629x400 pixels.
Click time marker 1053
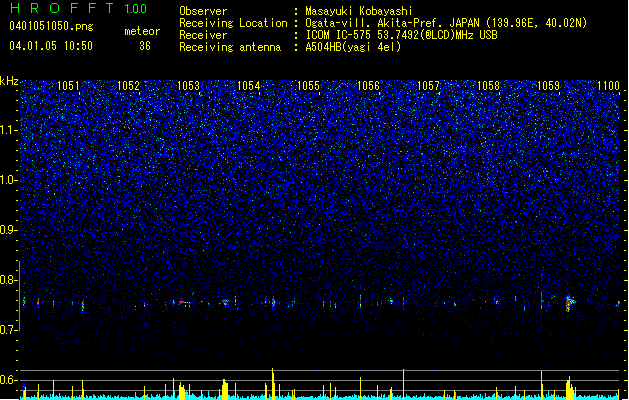tap(189, 86)
